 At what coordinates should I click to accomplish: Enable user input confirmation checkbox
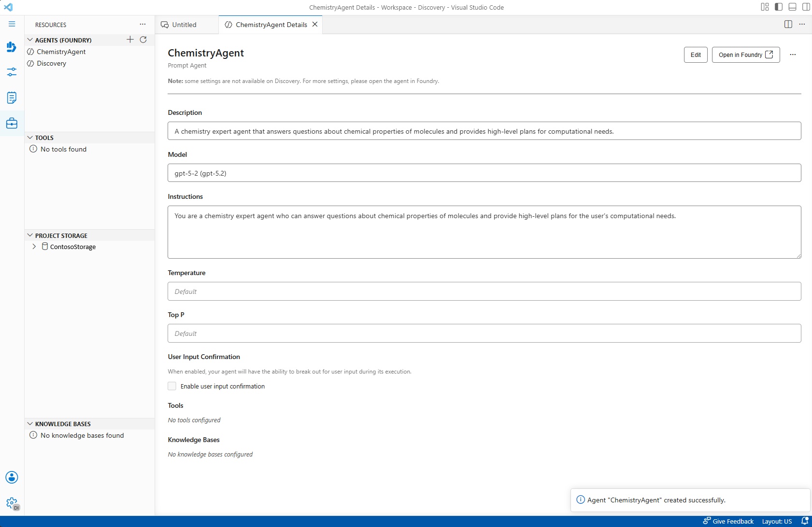coord(172,386)
